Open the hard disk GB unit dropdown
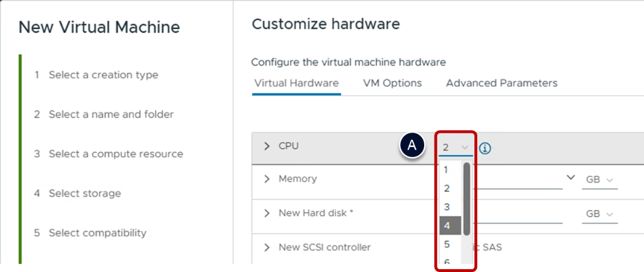Viewport: 644px width, 272px height. click(599, 214)
